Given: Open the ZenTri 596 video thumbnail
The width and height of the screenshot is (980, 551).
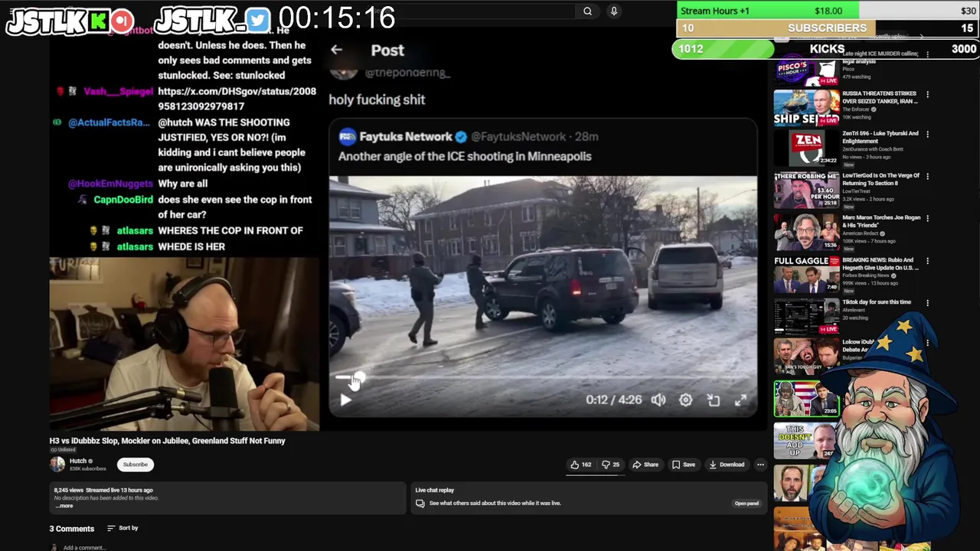Looking at the screenshot, I should click(806, 148).
